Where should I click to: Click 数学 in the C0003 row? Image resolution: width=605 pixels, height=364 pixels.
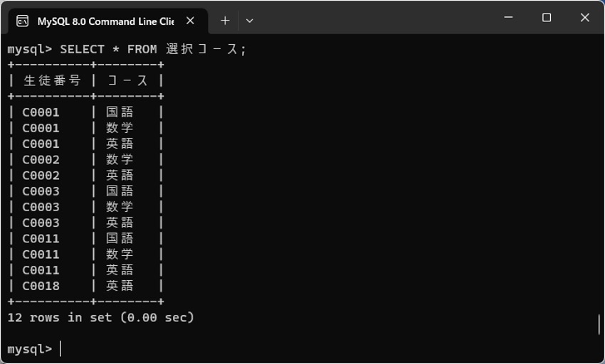[x=120, y=207]
